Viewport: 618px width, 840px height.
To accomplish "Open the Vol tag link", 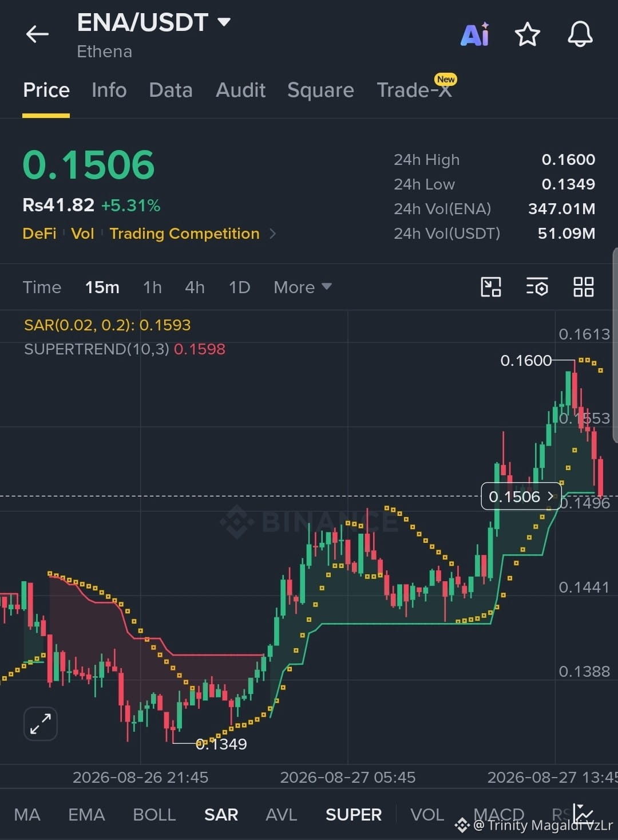I will (82, 234).
